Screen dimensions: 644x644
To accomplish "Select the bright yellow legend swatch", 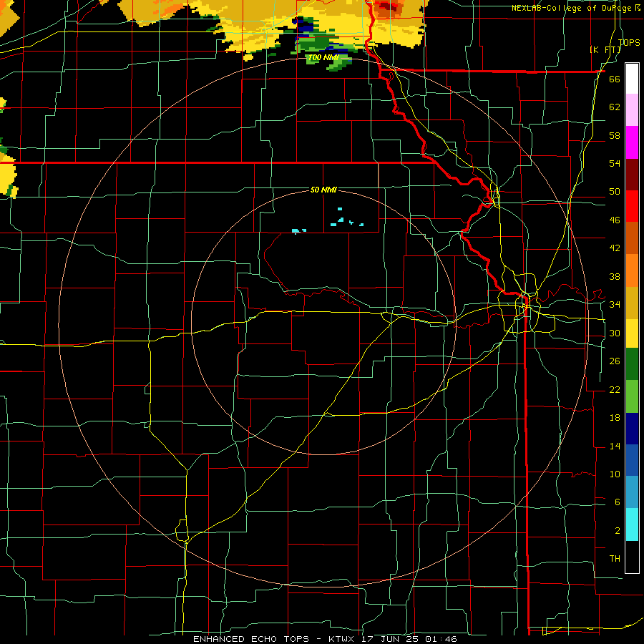I will point(632,333).
